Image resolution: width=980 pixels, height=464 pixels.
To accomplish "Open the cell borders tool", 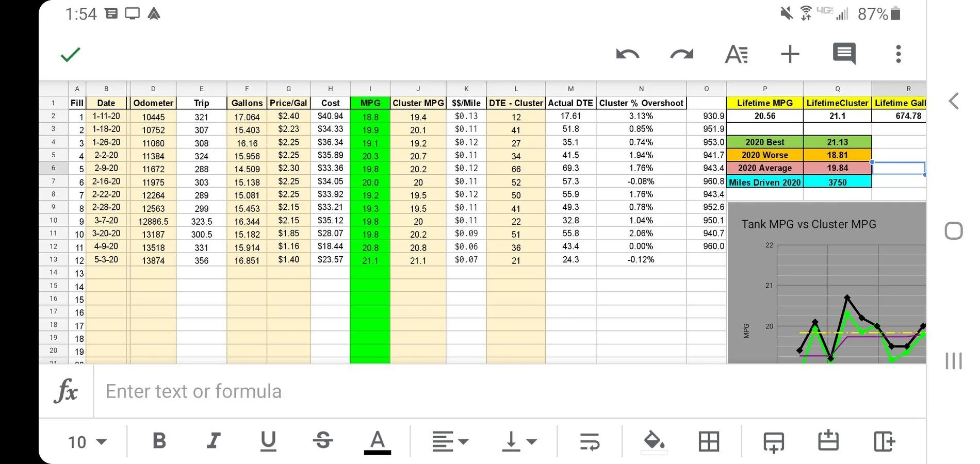I will (709, 441).
